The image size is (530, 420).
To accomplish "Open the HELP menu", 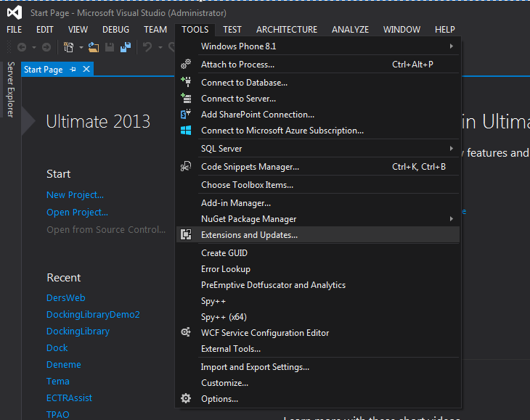I will tap(445, 30).
